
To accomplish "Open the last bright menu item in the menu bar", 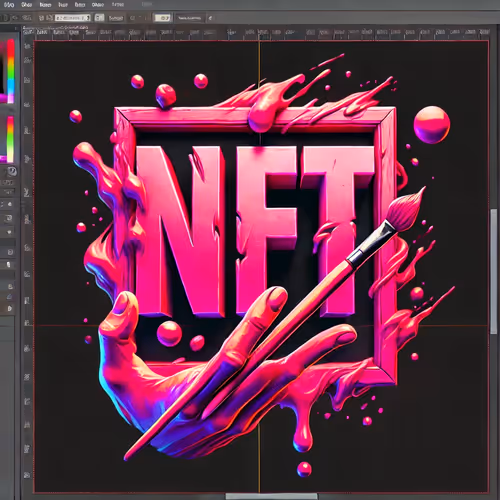I will [118, 5].
